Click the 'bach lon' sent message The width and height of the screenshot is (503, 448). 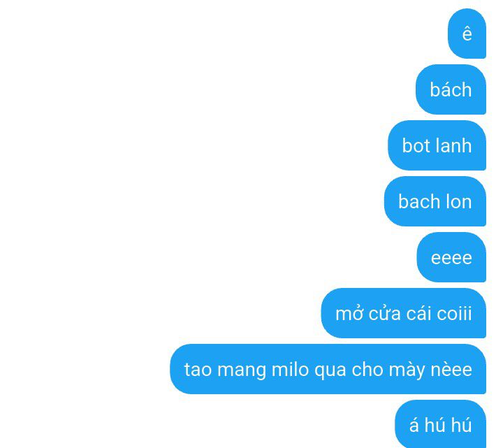[x=435, y=201]
